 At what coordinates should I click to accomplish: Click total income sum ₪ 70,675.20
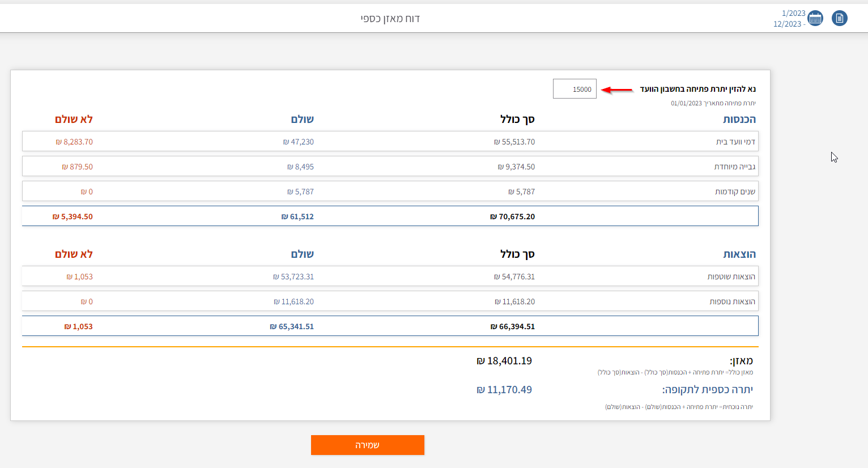point(512,216)
